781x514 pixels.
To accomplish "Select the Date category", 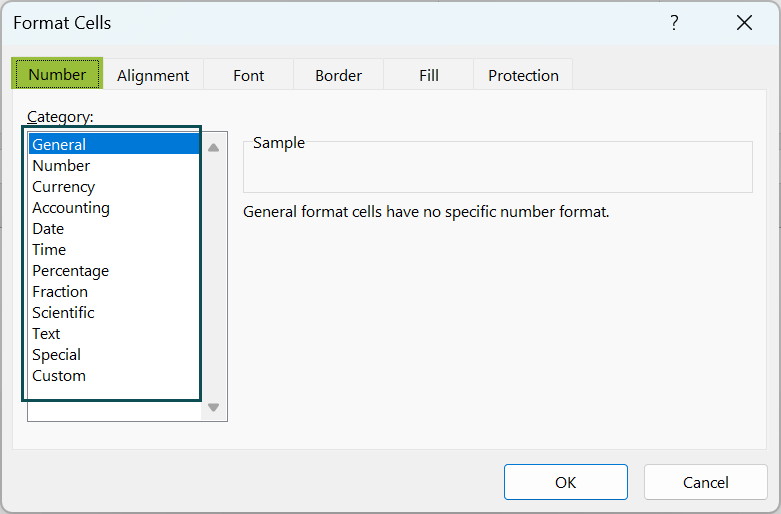I will point(114,228).
